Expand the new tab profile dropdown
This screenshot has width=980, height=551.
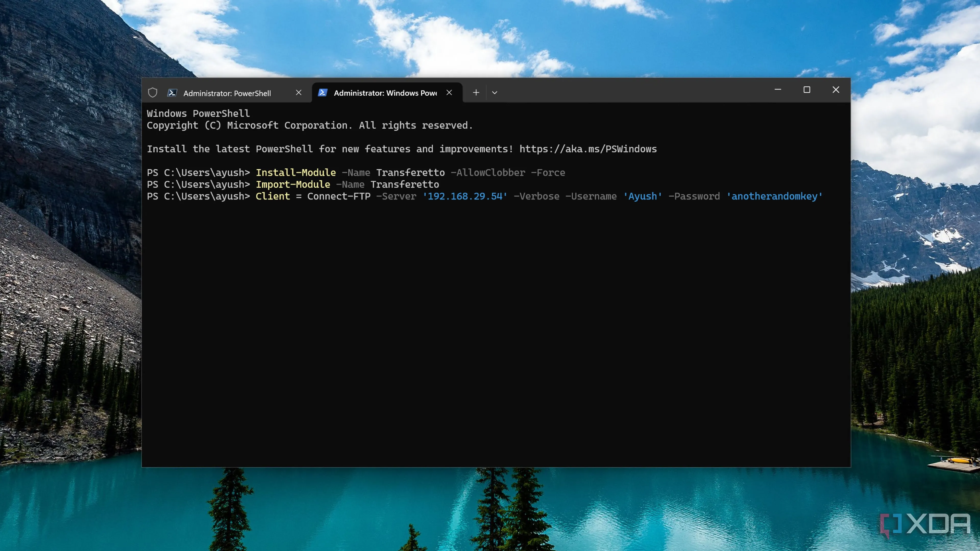(495, 92)
